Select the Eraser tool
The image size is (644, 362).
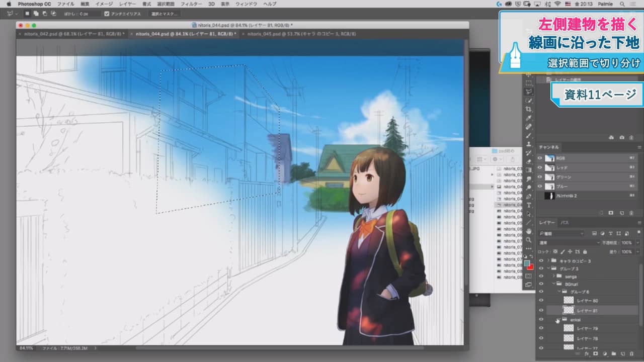(529, 161)
